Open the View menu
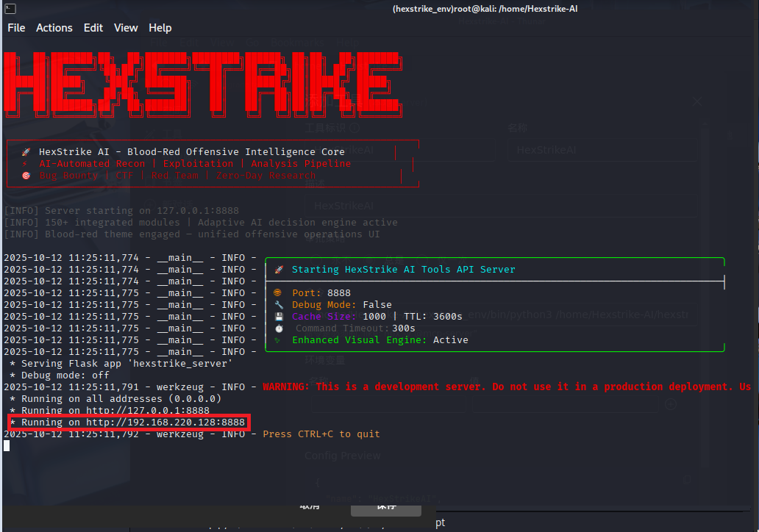759x532 pixels. click(x=126, y=28)
